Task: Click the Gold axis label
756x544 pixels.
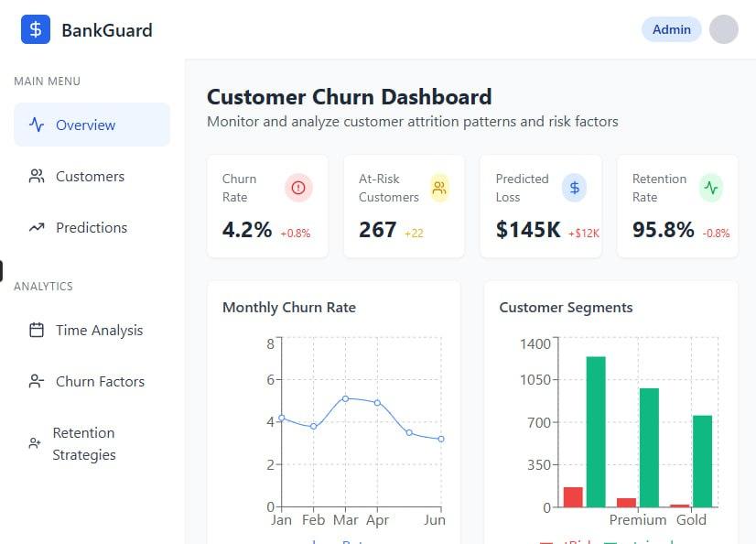Action: tap(691, 520)
